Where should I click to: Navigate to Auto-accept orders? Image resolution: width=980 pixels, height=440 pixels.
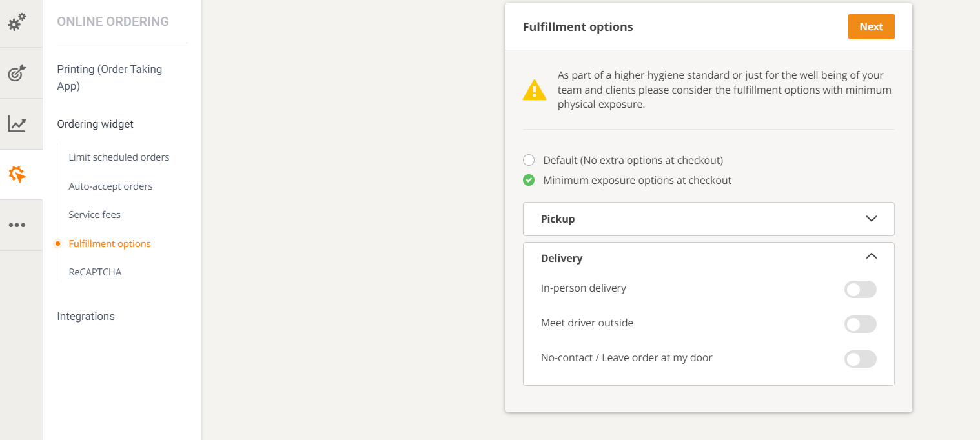[110, 186]
